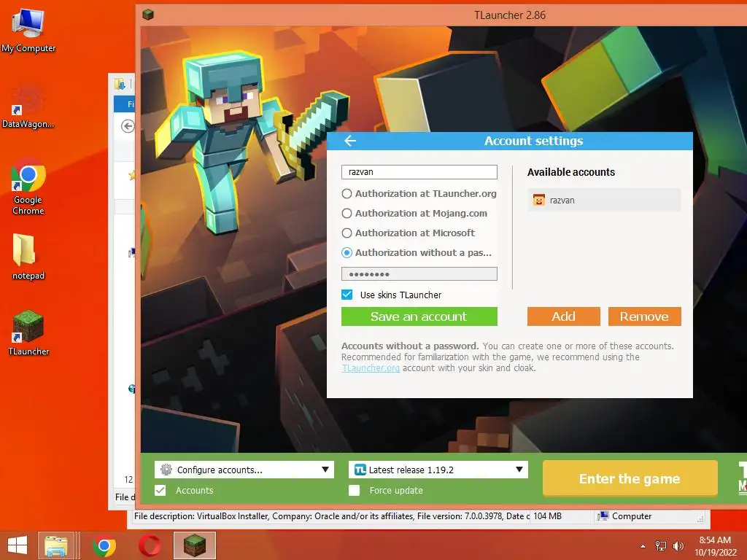
Task: Click Computer in Explorer status bar
Action: 625,516
